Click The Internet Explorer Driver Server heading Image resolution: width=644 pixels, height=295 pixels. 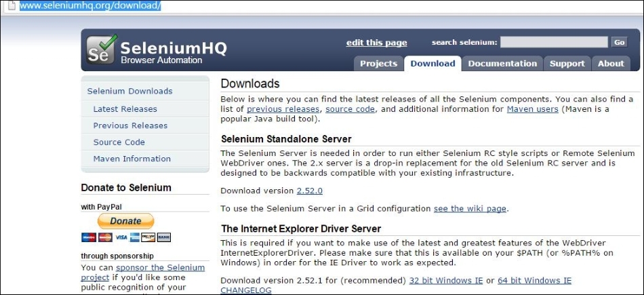click(x=301, y=229)
